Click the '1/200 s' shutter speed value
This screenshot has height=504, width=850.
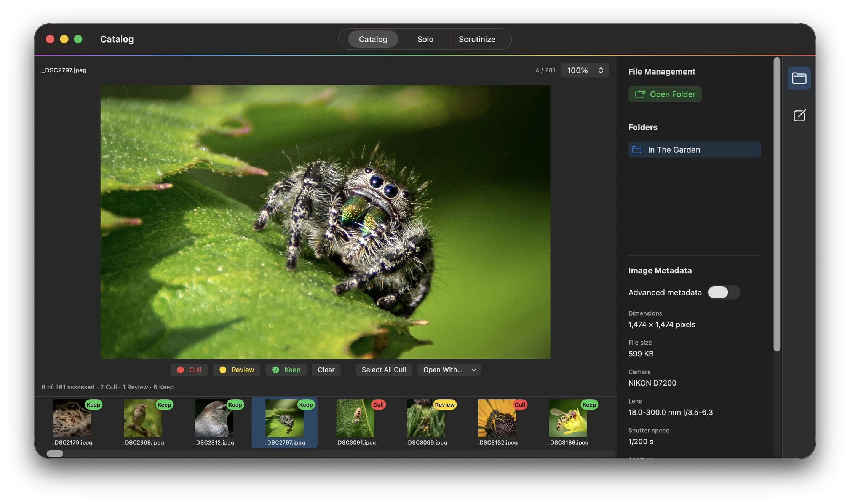click(641, 442)
